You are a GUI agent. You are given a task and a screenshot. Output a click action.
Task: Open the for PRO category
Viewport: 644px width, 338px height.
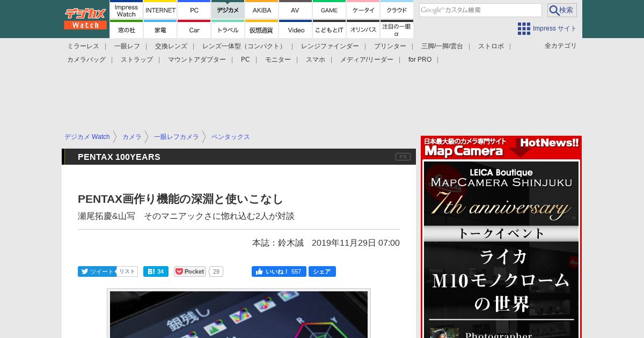click(420, 60)
